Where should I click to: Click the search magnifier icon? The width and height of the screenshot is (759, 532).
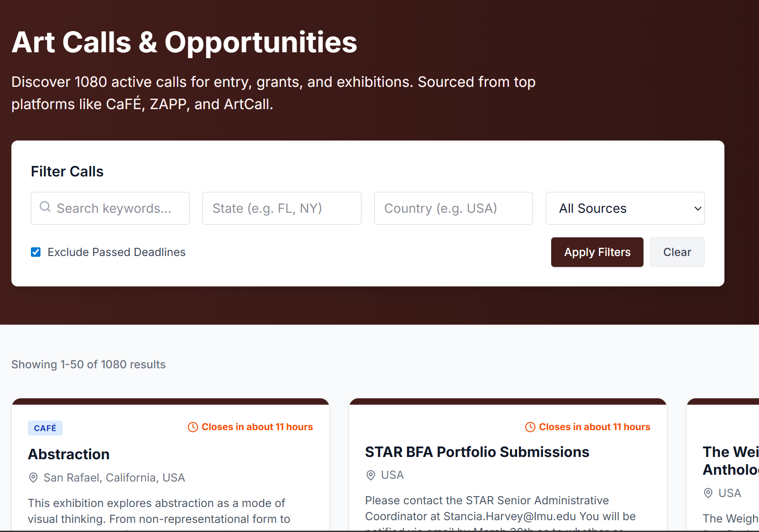[x=45, y=207]
